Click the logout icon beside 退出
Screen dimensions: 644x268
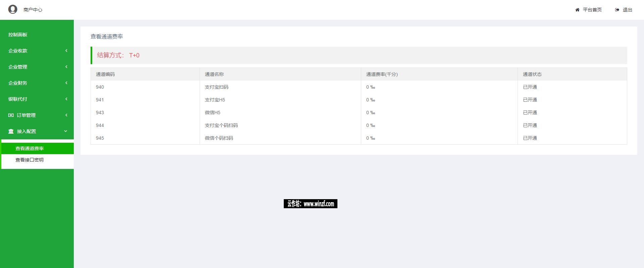tap(617, 10)
